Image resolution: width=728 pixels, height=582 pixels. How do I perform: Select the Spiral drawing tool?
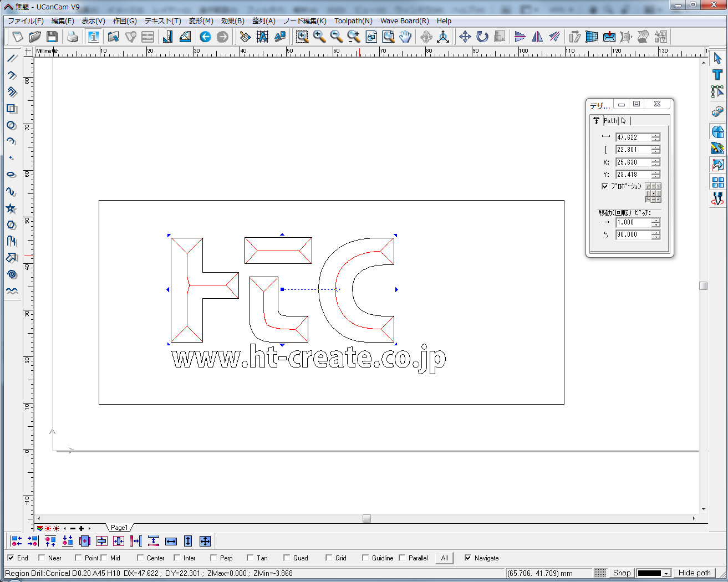12,274
